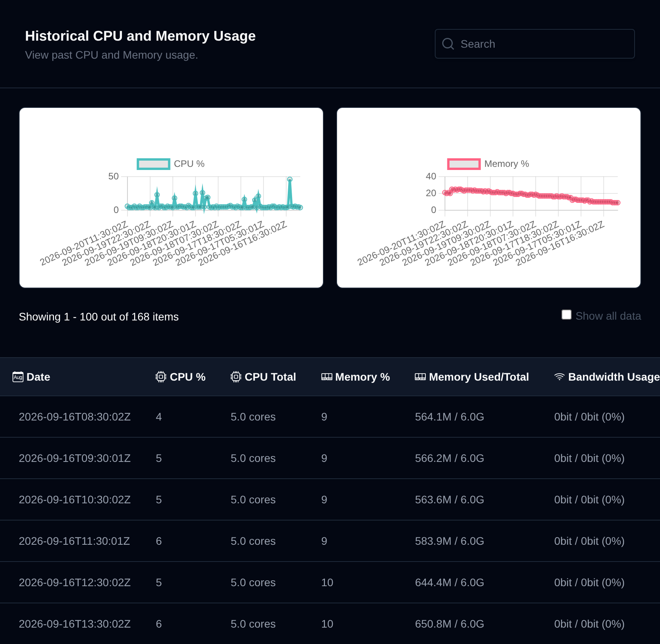The width and height of the screenshot is (660, 644).
Task: Sort table by Memory % column header
Action: (x=362, y=377)
